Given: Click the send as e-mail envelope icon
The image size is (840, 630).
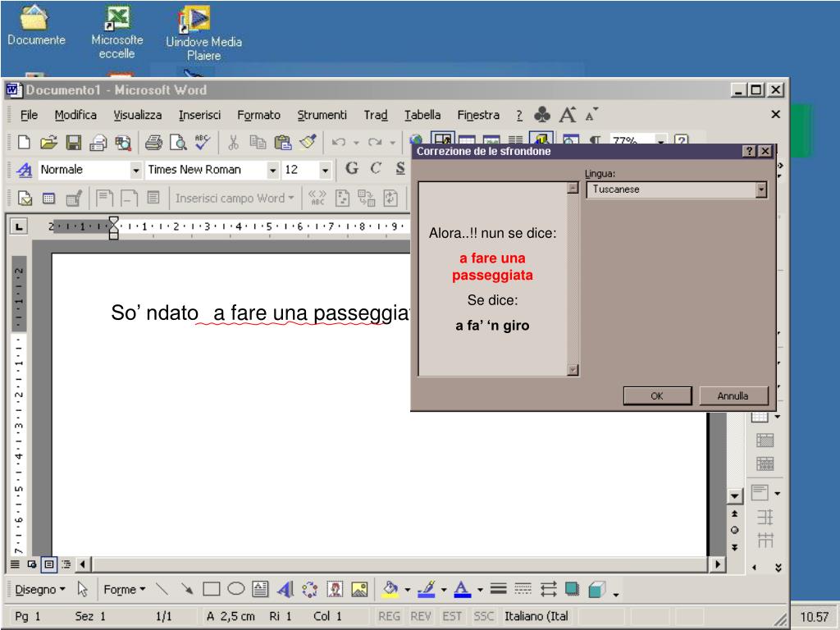Looking at the screenshot, I should (98, 142).
